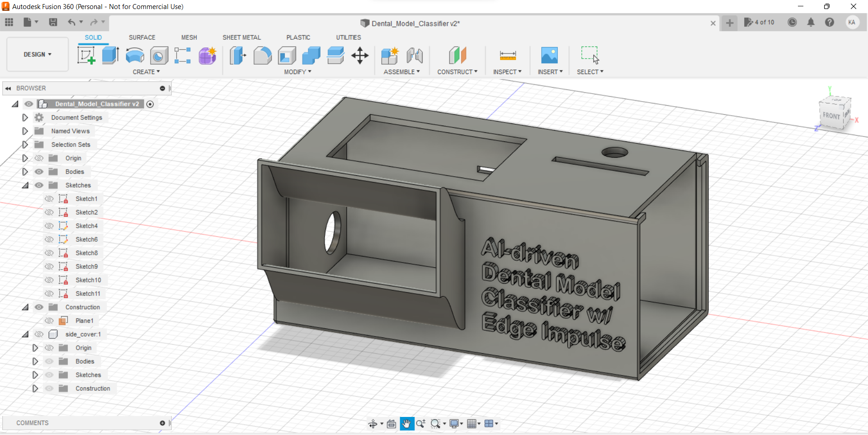This screenshot has height=435, width=868.
Task: Select the Rectangular Pattern tool
Action: point(183,56)
